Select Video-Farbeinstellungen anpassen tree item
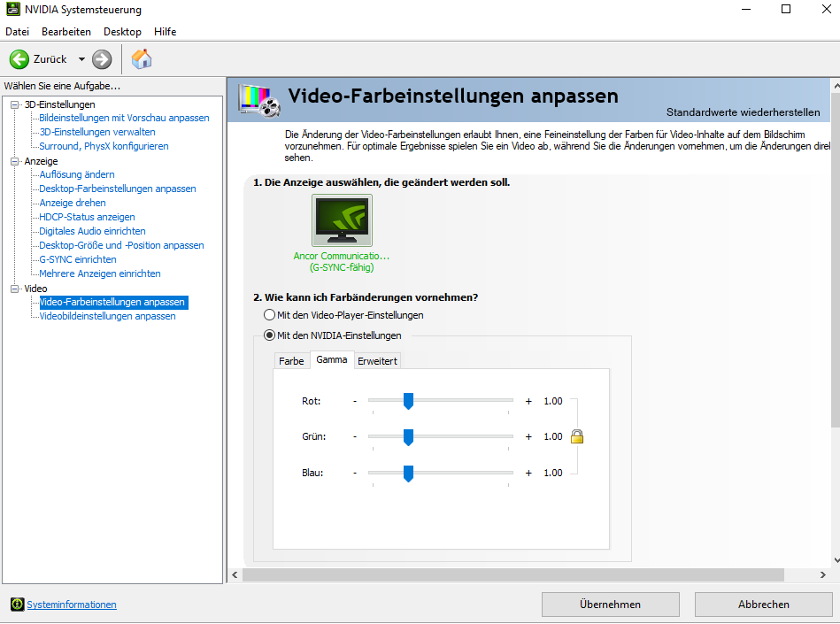Viewport: 840px width, 624px height. click(113, 302)
